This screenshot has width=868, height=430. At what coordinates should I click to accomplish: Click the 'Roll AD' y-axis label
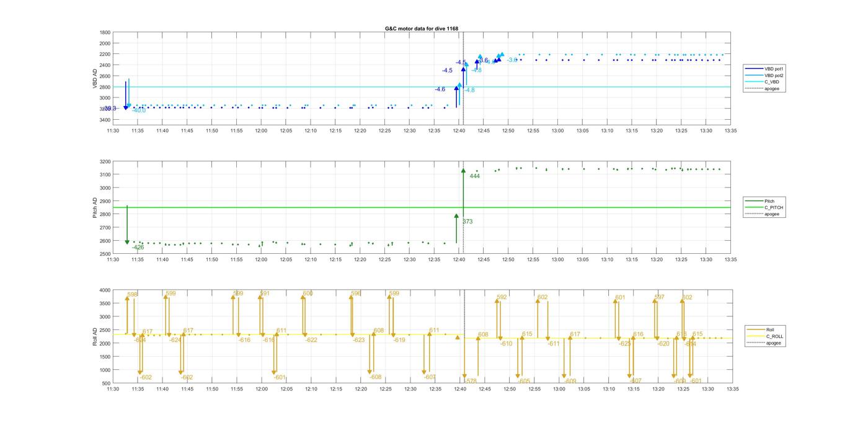coord(95,336)
